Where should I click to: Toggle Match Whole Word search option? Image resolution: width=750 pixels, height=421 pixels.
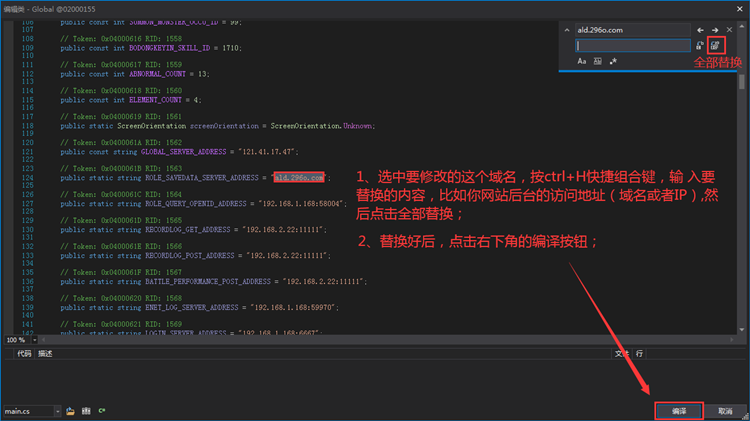point(597,62)
